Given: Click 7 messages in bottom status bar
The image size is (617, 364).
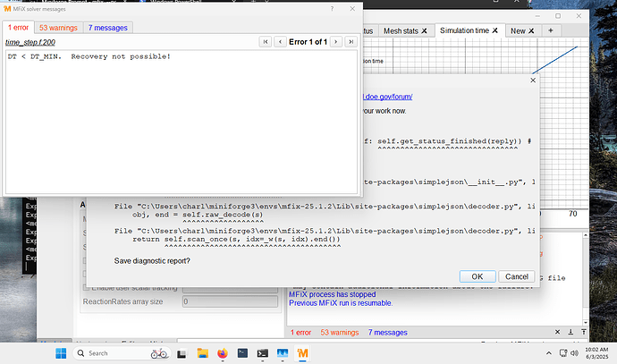Looking at the screenshot, I should tap(387, 333).
